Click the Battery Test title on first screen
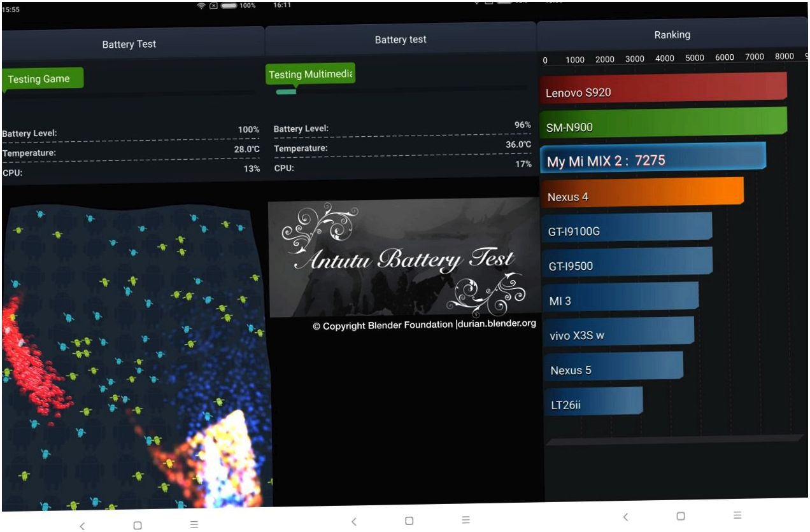This screenshot has width=810, height=532. (x=129, y=44)
